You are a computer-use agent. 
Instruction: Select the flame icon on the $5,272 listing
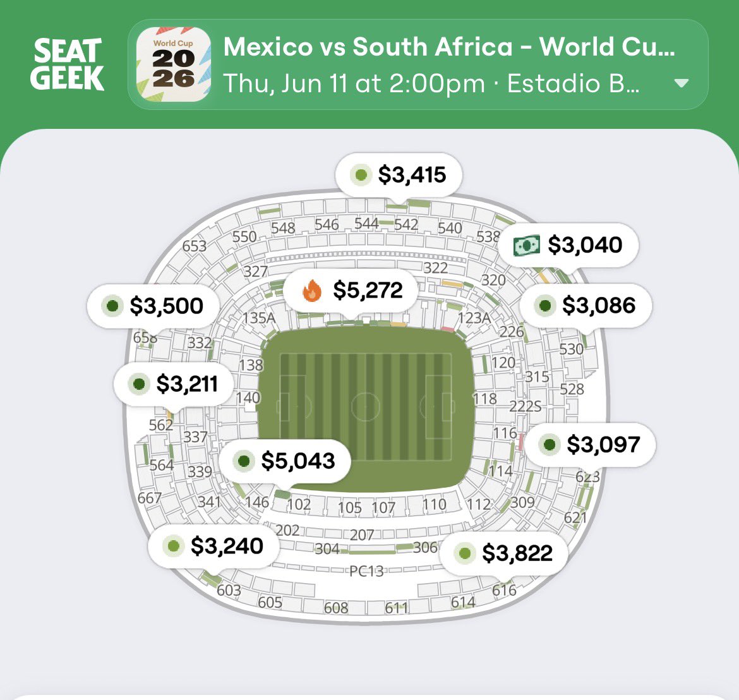311,291
